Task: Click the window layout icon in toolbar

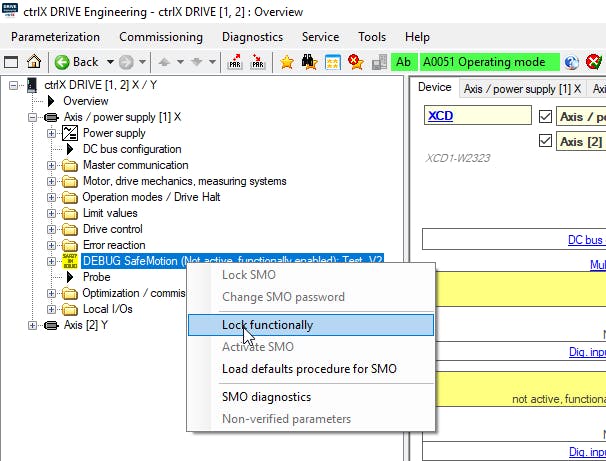Action: 11,62
